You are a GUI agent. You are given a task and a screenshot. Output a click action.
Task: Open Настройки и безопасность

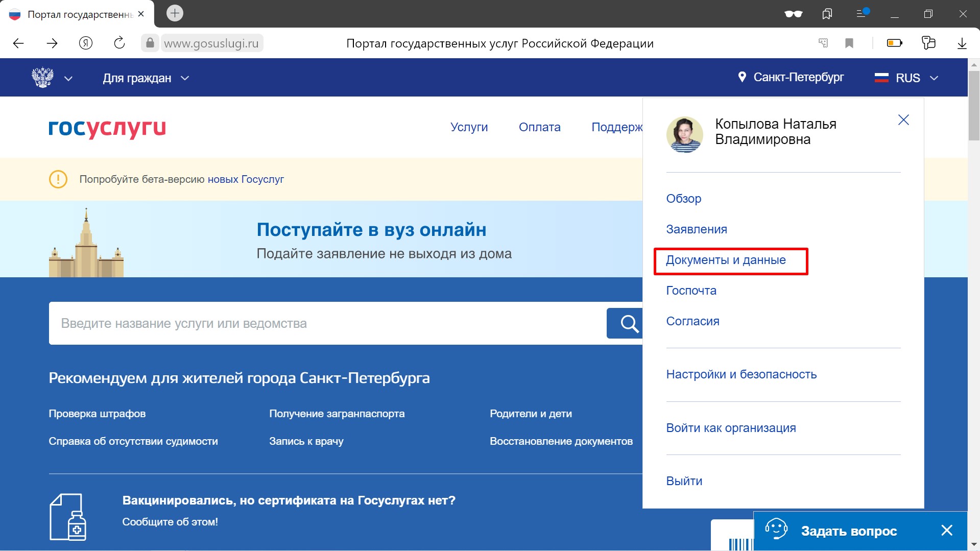coord(741,374)
